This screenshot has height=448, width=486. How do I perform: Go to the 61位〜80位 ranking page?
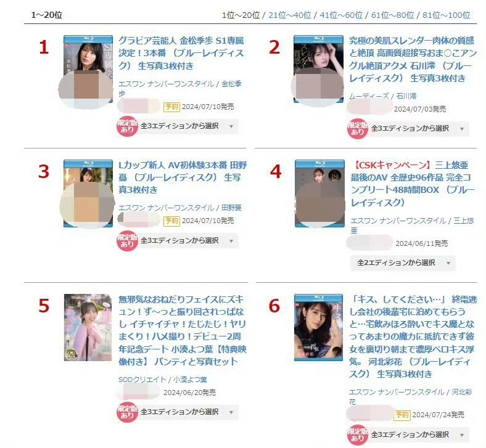click(x=393, y=15)
